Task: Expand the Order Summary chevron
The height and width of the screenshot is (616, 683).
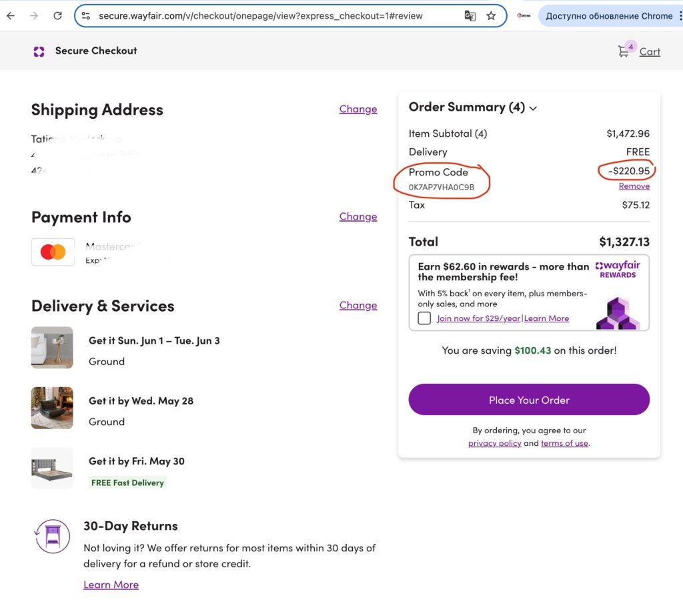Action: (533, 108)
